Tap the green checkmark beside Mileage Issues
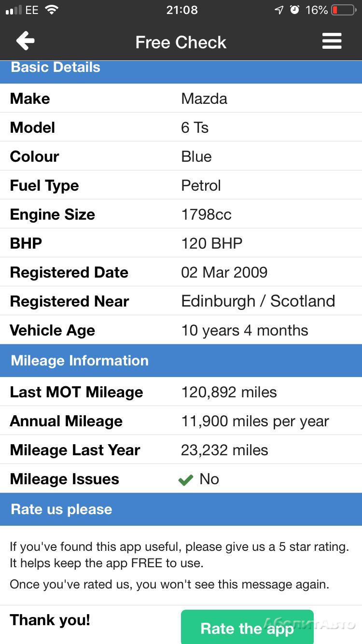 point(185,480)
